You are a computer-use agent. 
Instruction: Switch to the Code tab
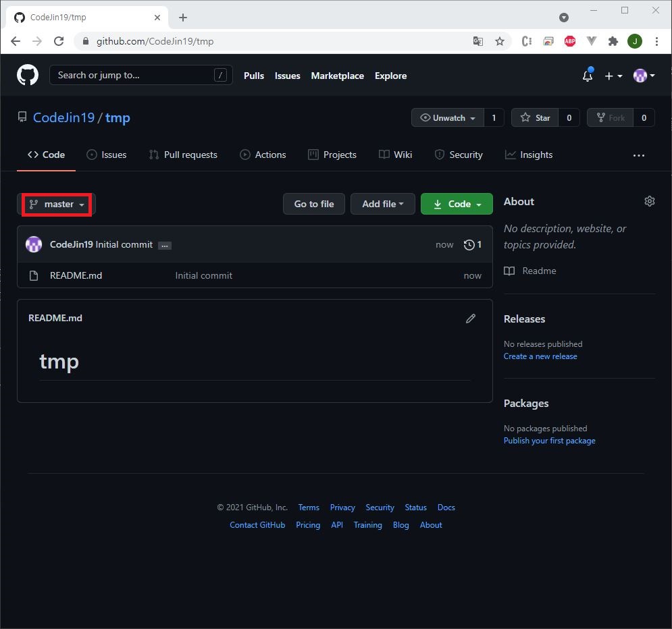[47, 155]
